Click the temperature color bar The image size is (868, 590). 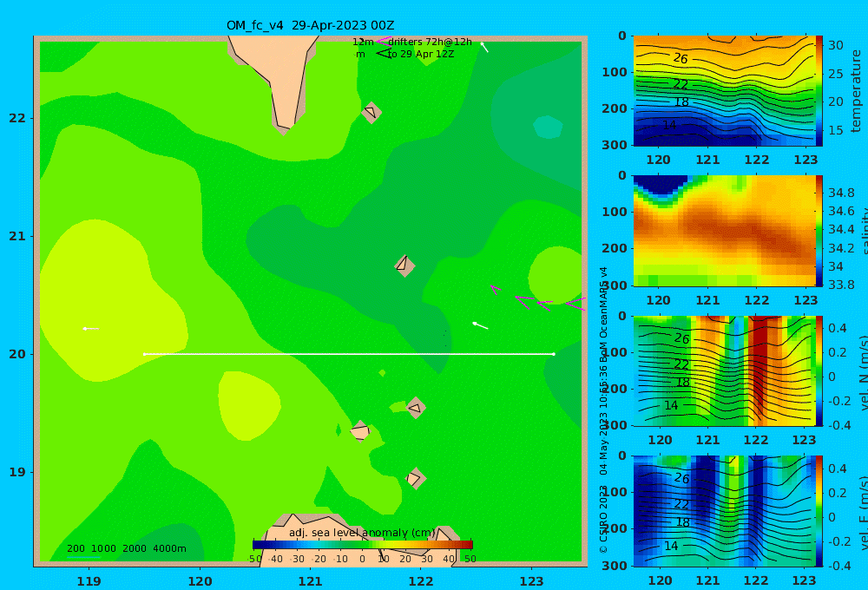point(819,91)
